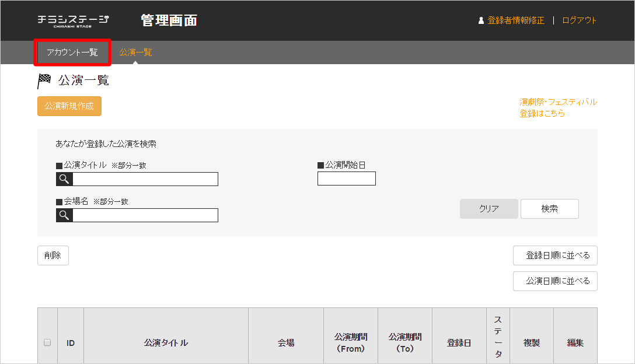The width and height of the screenshot is (635, 364).
Task: Toggle the select-all checkbox in table header
Action: [47, 342]
